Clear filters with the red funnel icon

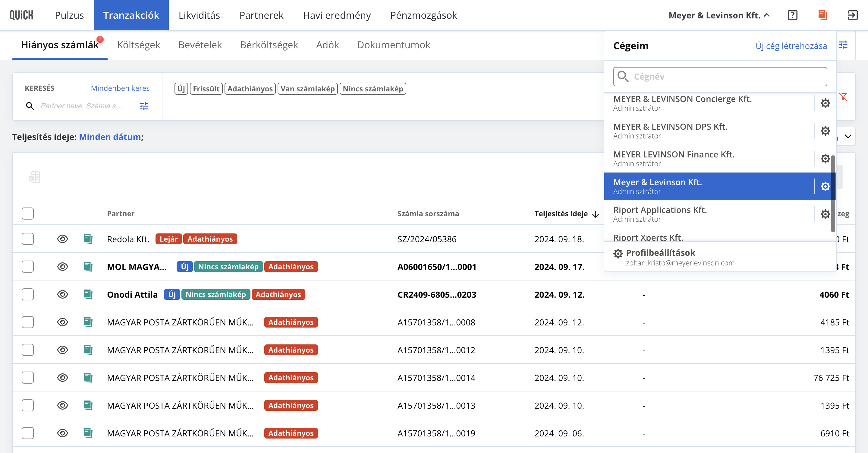click(x=843, y=97)
